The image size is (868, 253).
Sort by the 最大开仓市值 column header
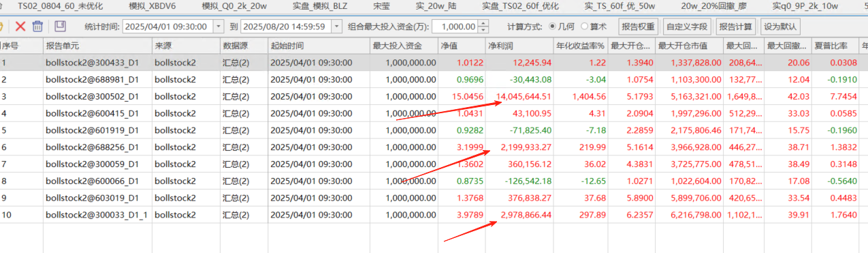click(x=690, y=46)
